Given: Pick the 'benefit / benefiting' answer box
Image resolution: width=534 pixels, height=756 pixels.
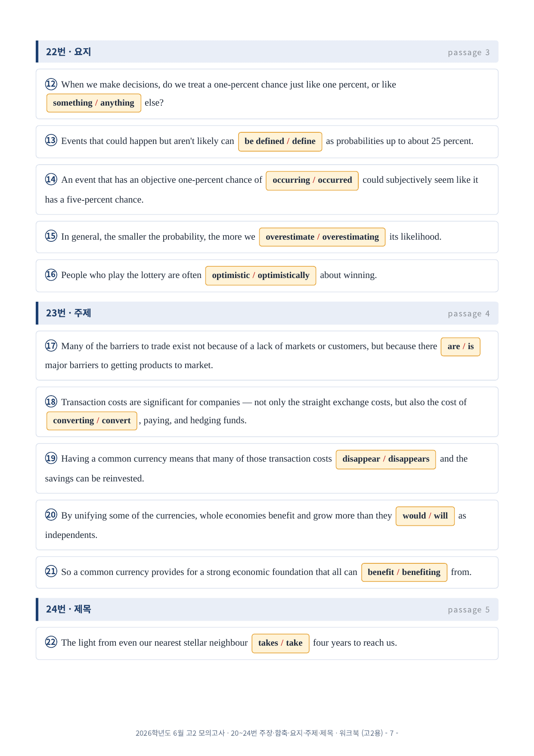Looking at the screenshot, I should pyautogui.click(x=404, y=572).
